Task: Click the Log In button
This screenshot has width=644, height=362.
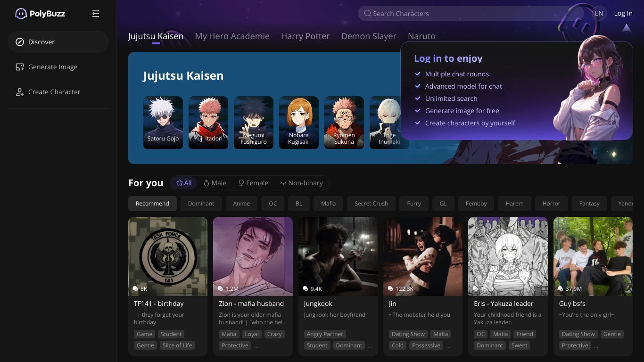Action: click(623, 13)
